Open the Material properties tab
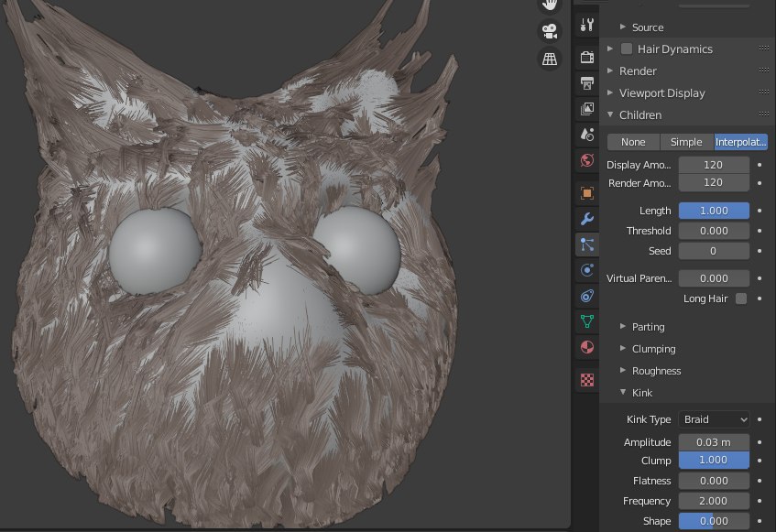 click(x=587, y=347)
